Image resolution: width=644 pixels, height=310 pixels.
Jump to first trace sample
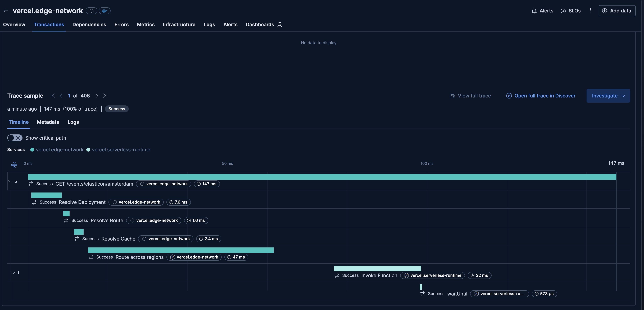(x=52, y=96)
